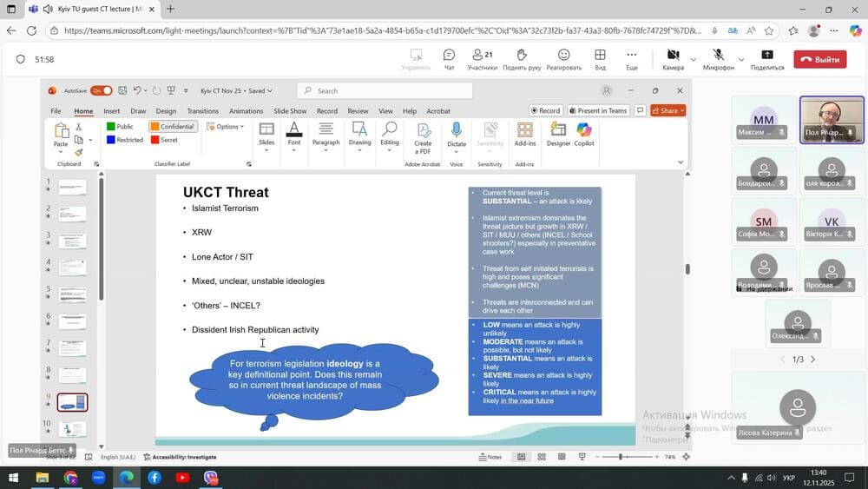Expand the microphone options dropdown arrow
868x489 pixels.
pos(740,59)
